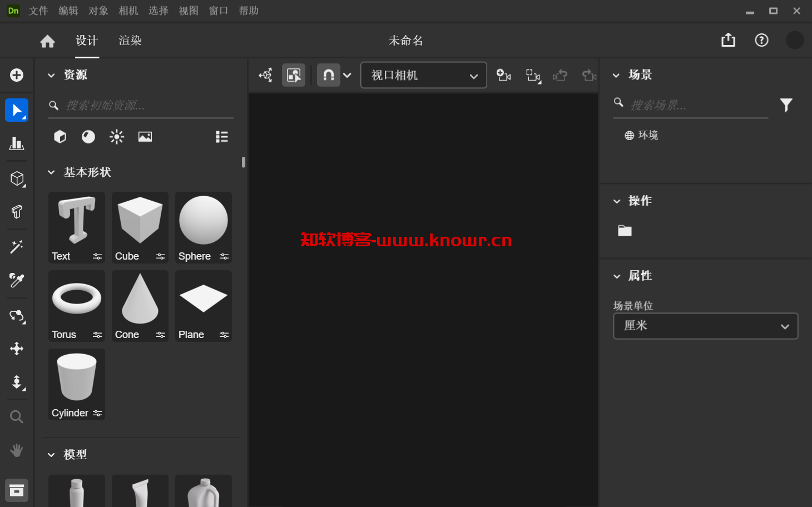812x507 pixels.
Task: Filter assets by lights sun icon
Action: point(117,137)
